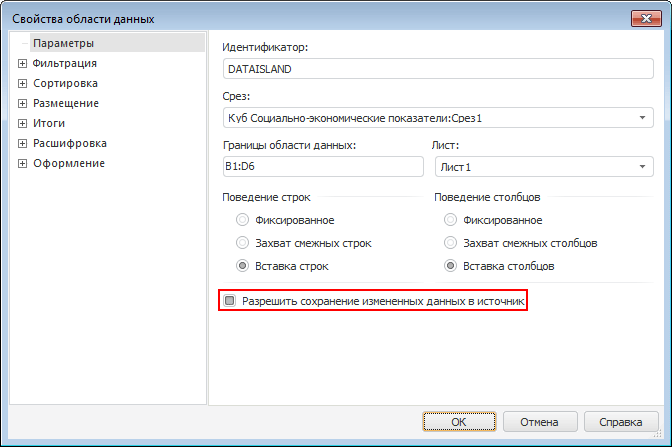The image size is (672, 447).
Task: Open help with Справка button
Action: pos(620,422)
